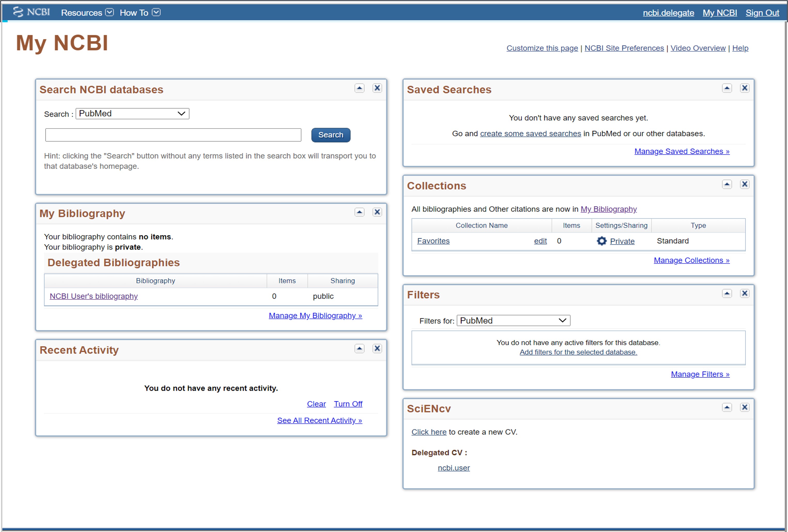Close the Saved Searches panel
Screen dimensions: 788x532
(x=745, y=88)
